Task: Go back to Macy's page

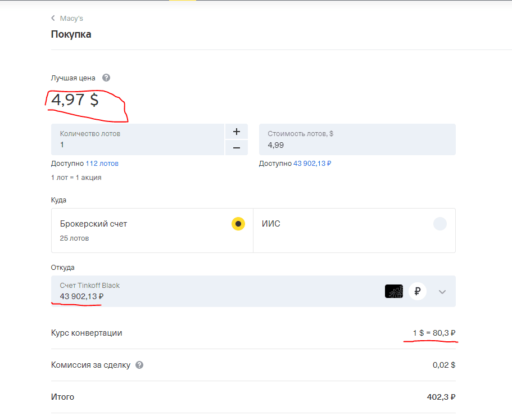Action: pos(71,19)
